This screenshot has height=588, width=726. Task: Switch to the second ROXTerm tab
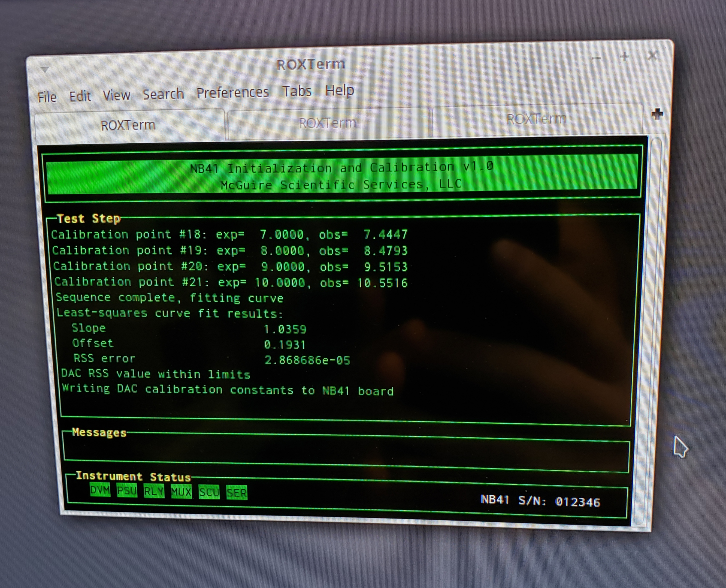[328, 123]
